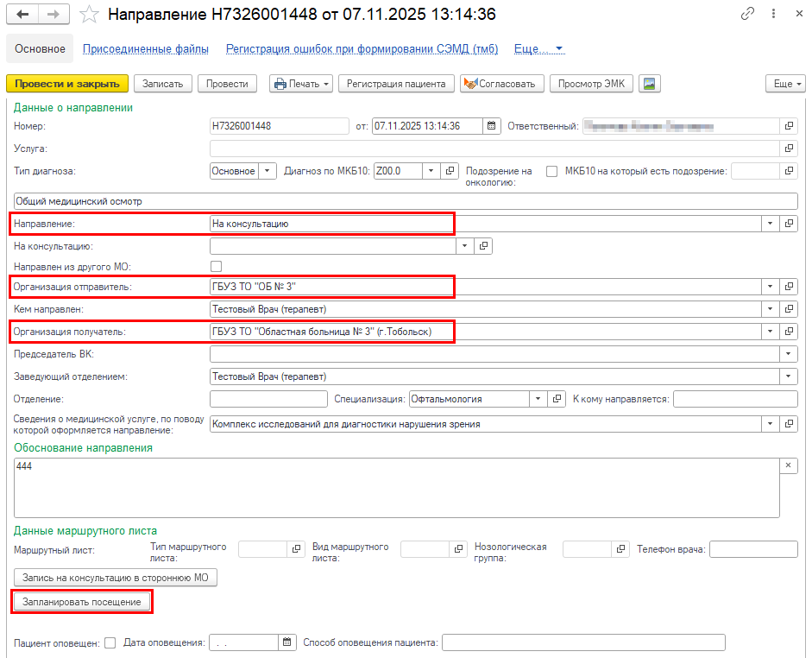This screenshot has height=658, width=812.
Task: Open the Специализация dropdown list
Action: click(538, 399)
